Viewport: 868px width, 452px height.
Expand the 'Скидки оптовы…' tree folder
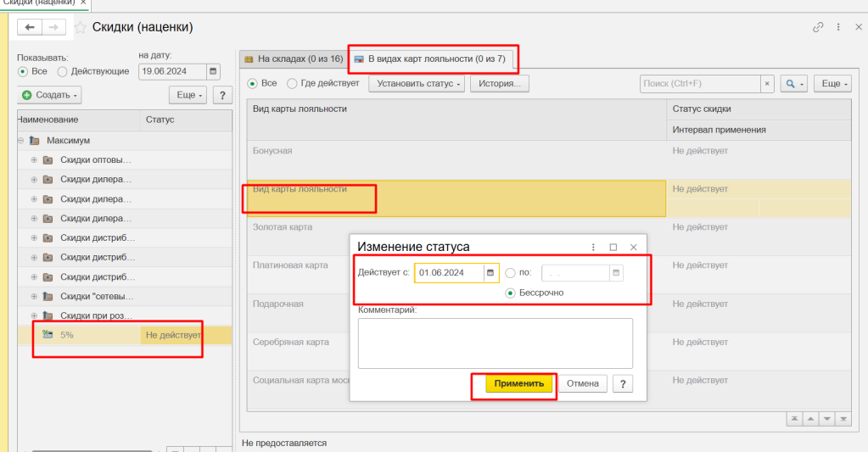pyautogui.click(x=35, y=159)
